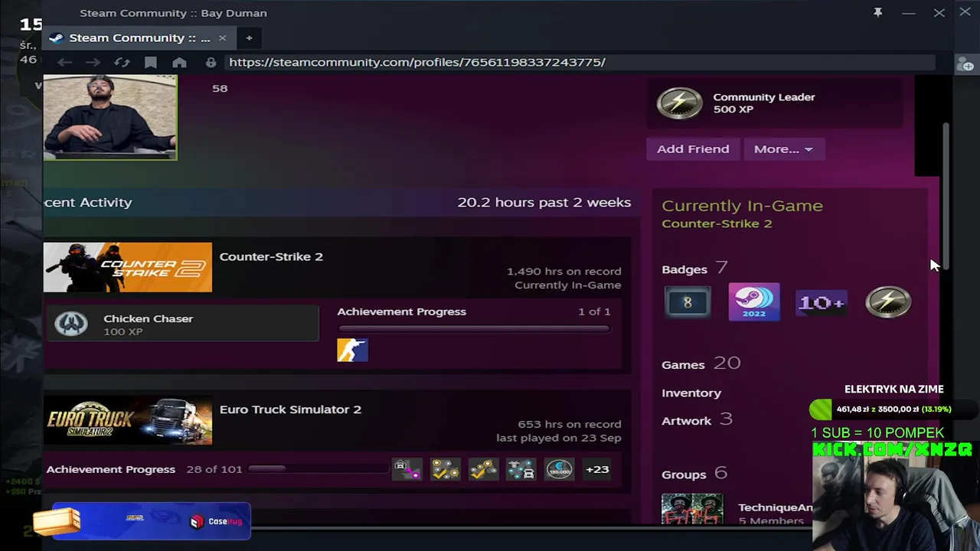Go to the home page icon

(x=179, y=62)
